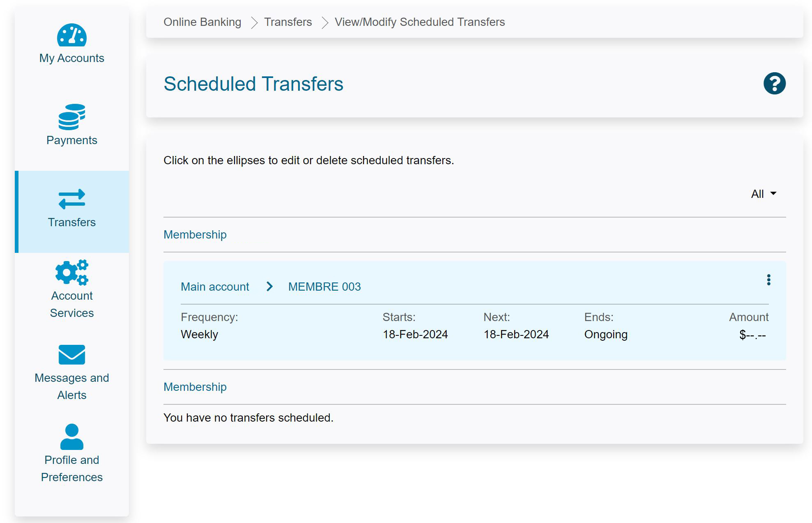Expand the chevron between Main account and MEMBRE 003

pyautogui.click(x=270, y=287)
